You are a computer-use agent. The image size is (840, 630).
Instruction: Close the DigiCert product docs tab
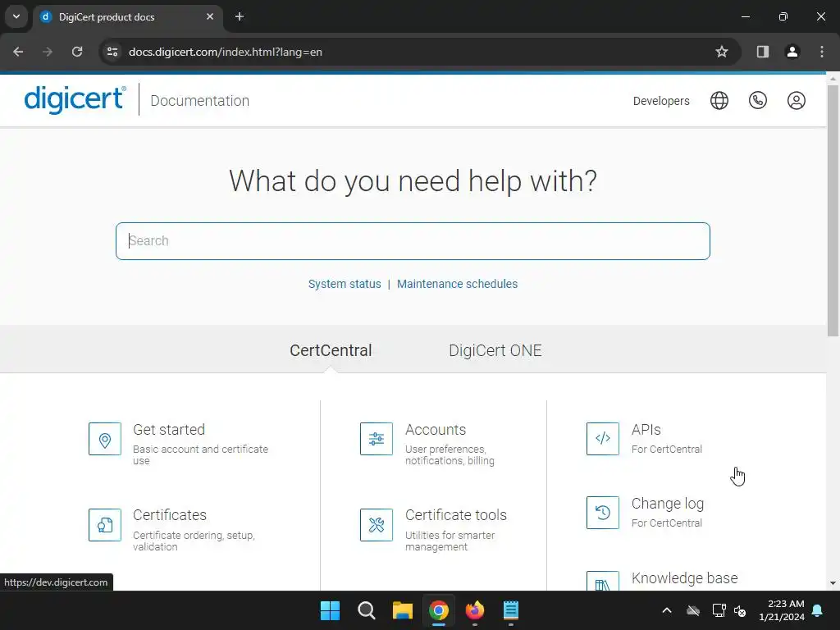click(210, 16)
